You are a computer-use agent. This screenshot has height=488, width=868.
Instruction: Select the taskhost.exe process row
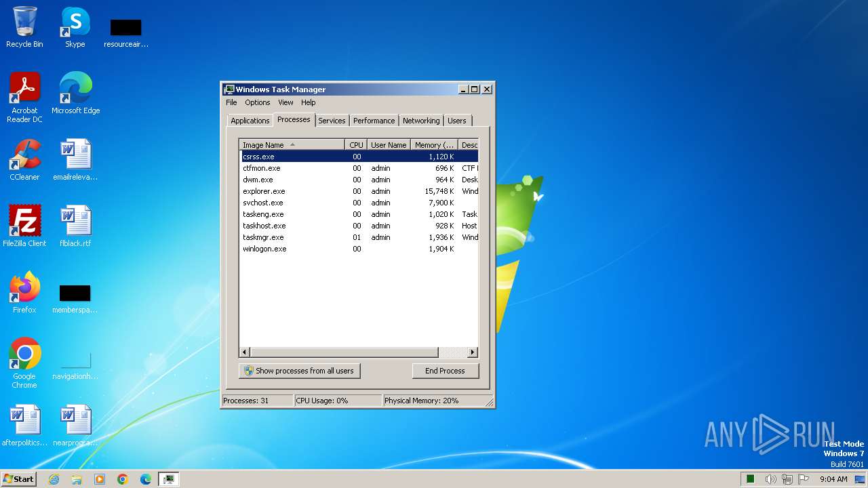pos(359,226)
